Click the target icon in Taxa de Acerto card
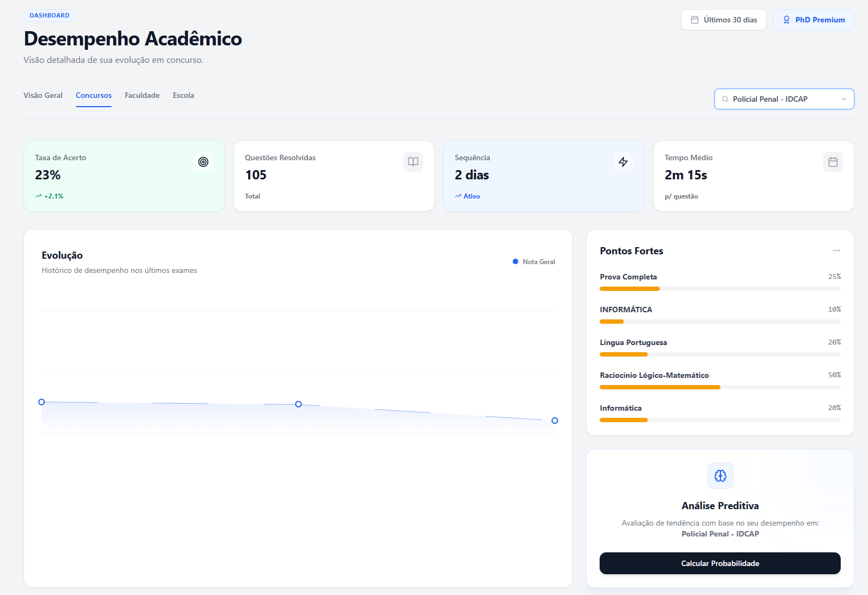The height and width of the screenshot is (595, 868). (203, 162)
